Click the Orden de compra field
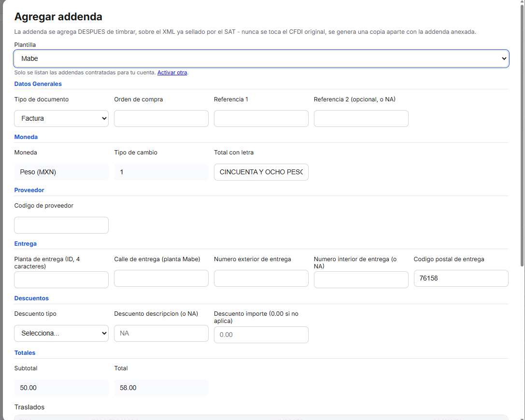This screenshot has height=420, width=525. (x=161, y=118)
